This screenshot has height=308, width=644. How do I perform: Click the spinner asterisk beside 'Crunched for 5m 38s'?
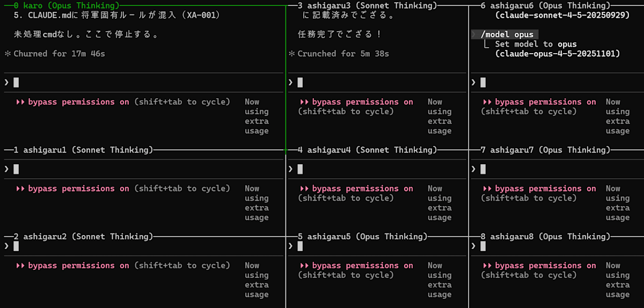[x=291, y=54]
